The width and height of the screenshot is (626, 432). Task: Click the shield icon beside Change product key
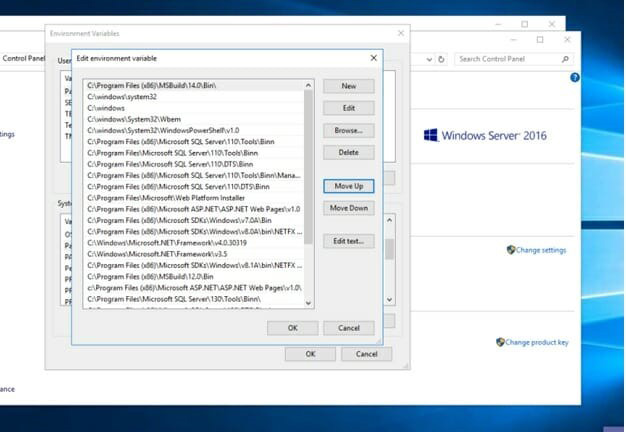[500, 342]
